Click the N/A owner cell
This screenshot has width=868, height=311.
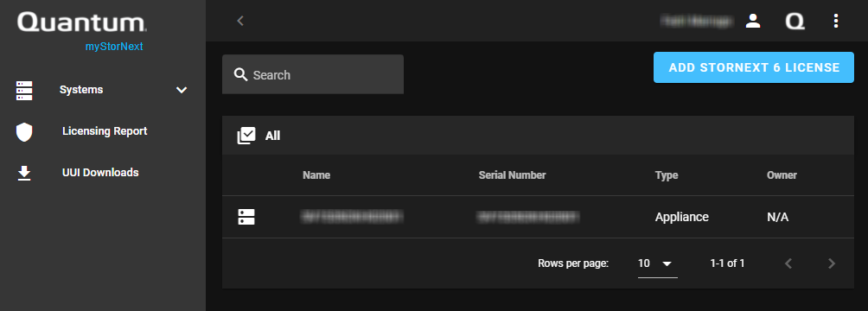778,217
